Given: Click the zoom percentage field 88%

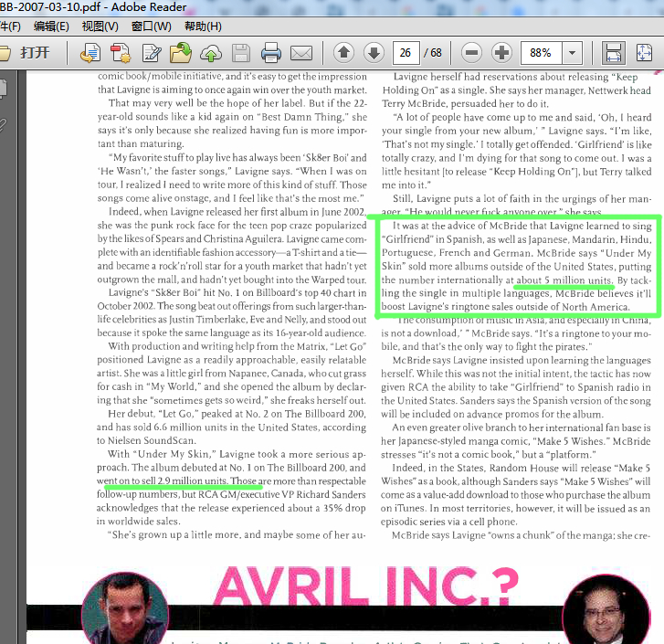Looking at the screenshot, I should (x=542, y=53).
